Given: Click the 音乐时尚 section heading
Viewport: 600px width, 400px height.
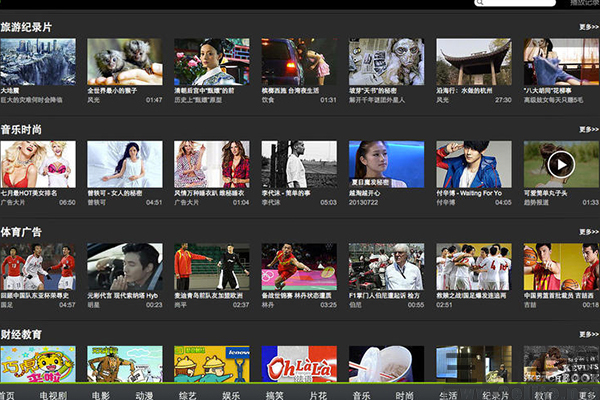Looking at the screenshot, I should pyautogui.click(x=21, y=130).
